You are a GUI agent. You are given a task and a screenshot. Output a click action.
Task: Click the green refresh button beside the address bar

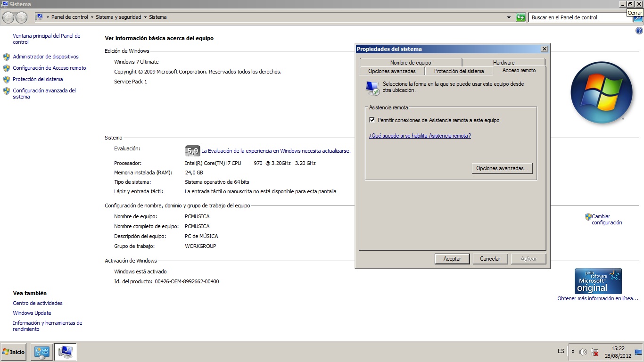[x=520, y=17]
